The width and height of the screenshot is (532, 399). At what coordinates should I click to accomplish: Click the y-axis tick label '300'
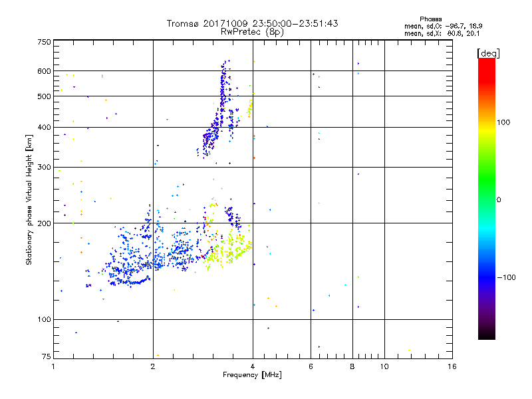[44, 168]
